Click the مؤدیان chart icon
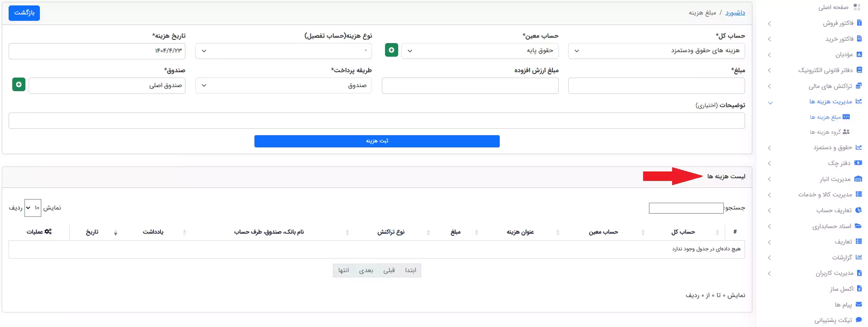The image size is (868, 327). click(x=858, y=54)
